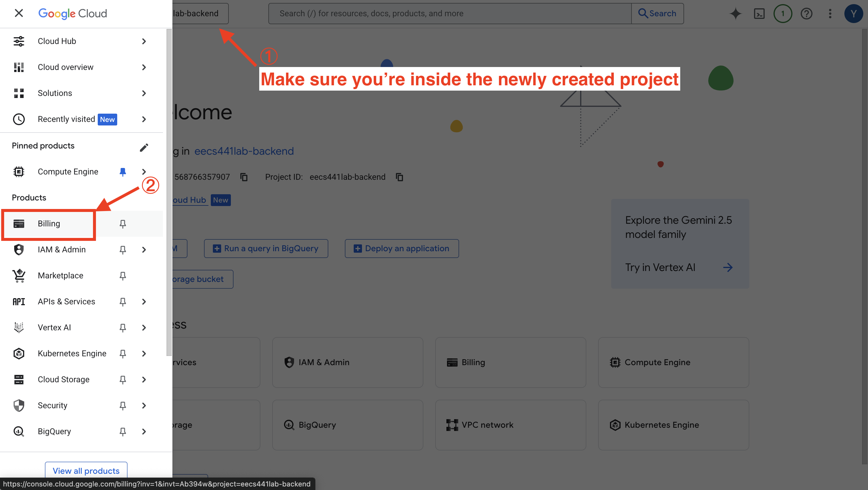Open the help question mark icon

tap(806, 14)
